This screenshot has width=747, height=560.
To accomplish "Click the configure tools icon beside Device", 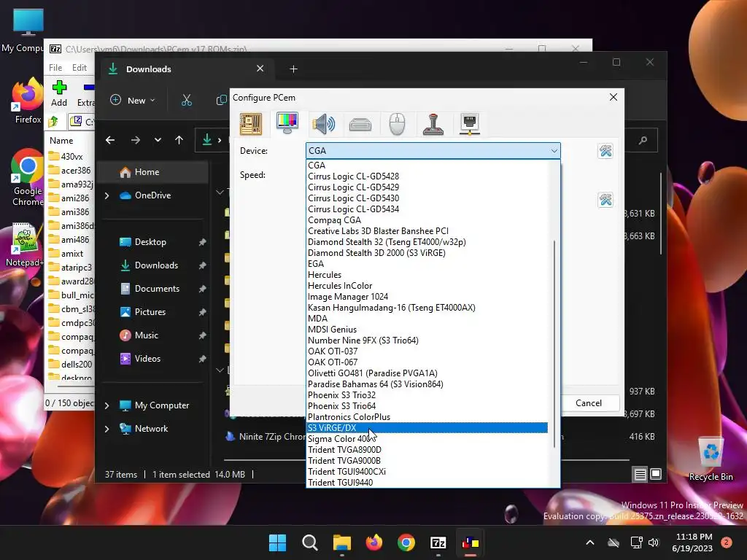I will pos(605,152).
